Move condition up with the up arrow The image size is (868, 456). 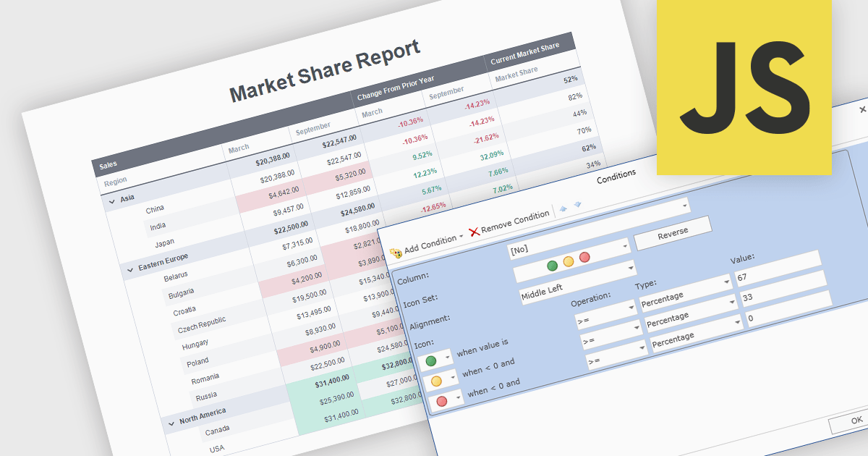[563, 208]
